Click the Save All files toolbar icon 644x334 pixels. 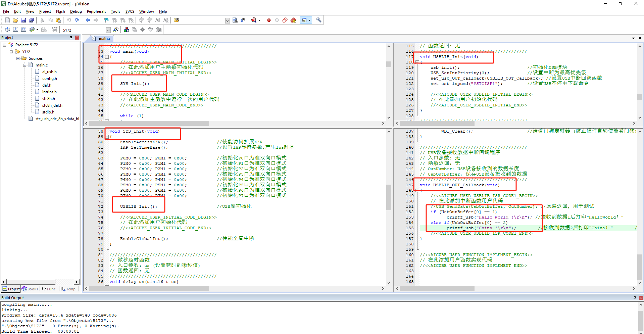click(32, 20)
